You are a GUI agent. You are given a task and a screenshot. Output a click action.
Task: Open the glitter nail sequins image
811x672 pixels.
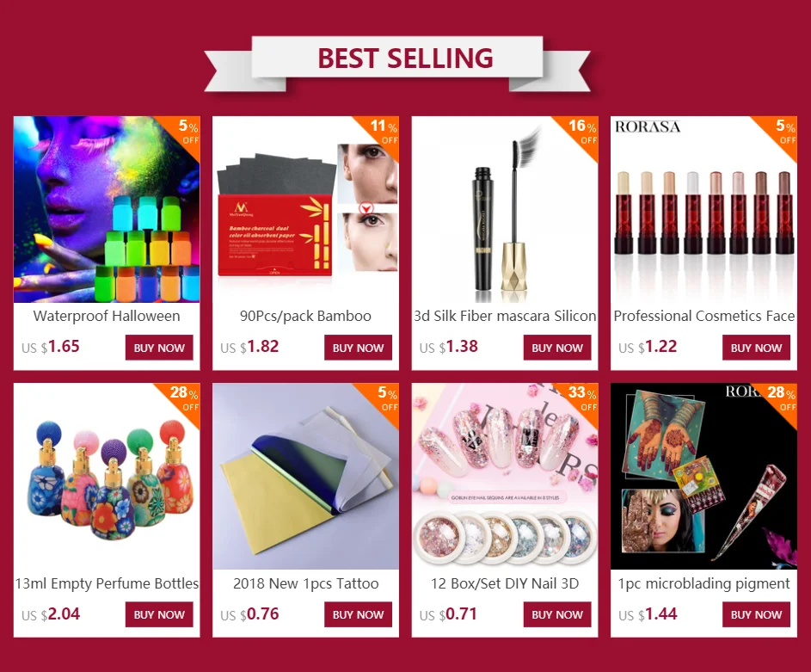[x=505, y=477]
